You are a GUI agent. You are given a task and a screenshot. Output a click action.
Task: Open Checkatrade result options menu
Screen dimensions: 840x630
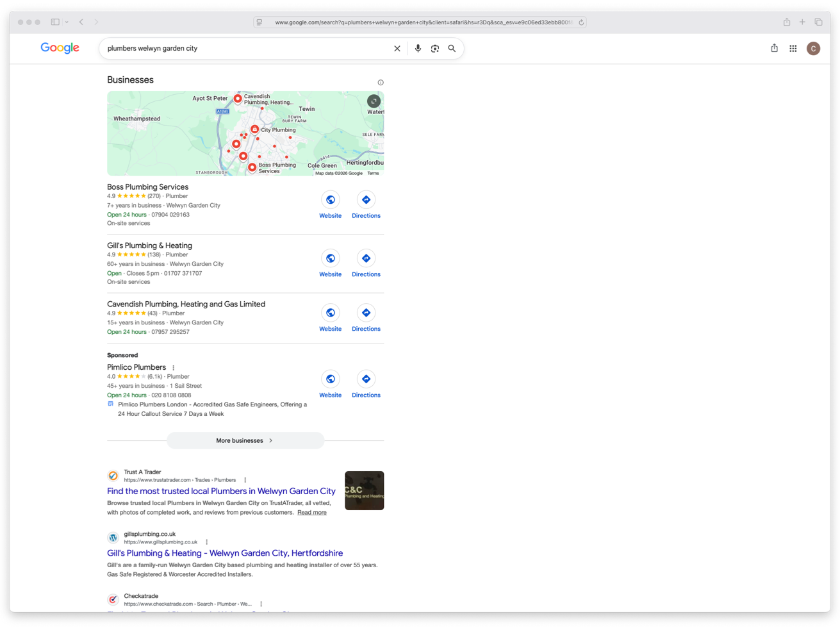pyautogui.click(x=261, y=604)
